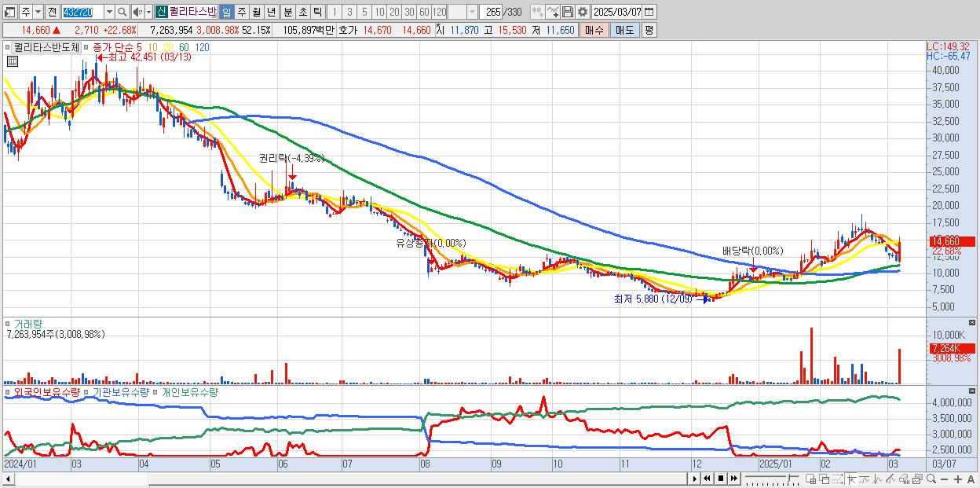This screenshot has height=488, width=980.
Task: Click the green 신 badge icon
Action: [161, 12]
